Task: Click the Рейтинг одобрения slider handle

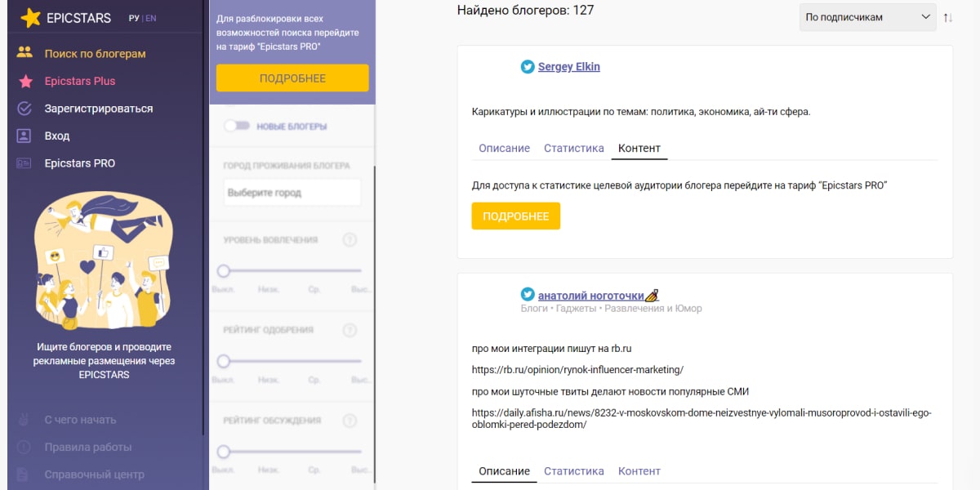Action: [x=223, y=361]
